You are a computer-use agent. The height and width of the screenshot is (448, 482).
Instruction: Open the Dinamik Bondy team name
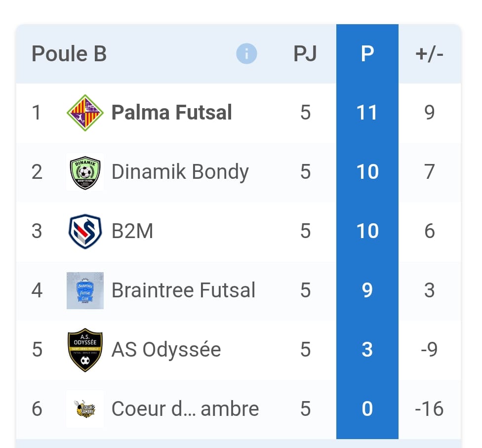(x=180, y=172)
